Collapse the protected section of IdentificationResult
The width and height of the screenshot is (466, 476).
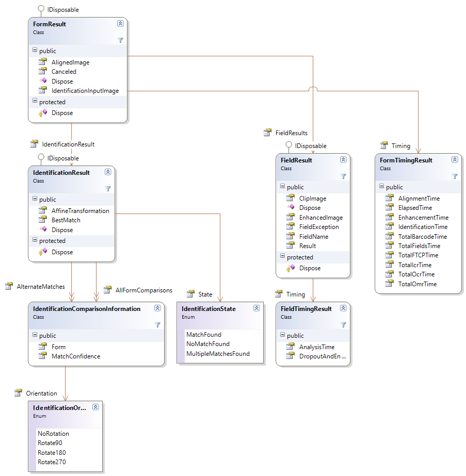pos(35,240)
